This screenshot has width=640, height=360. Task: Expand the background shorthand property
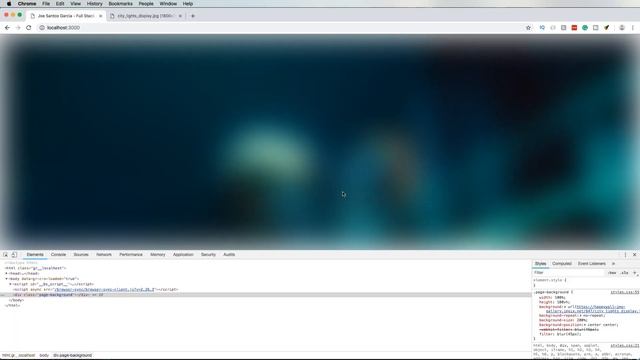(x=566, y=307)
